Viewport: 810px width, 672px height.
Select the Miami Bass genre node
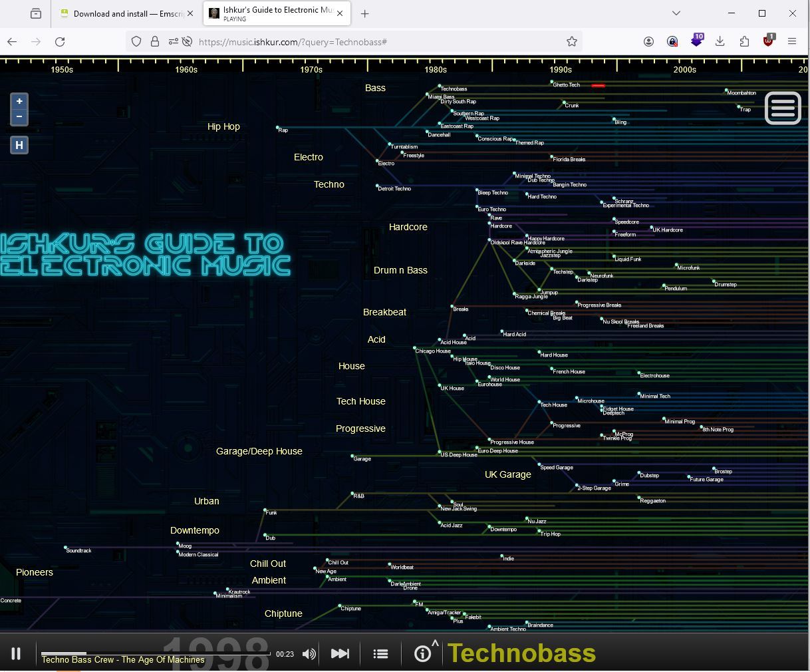(440, 96)
